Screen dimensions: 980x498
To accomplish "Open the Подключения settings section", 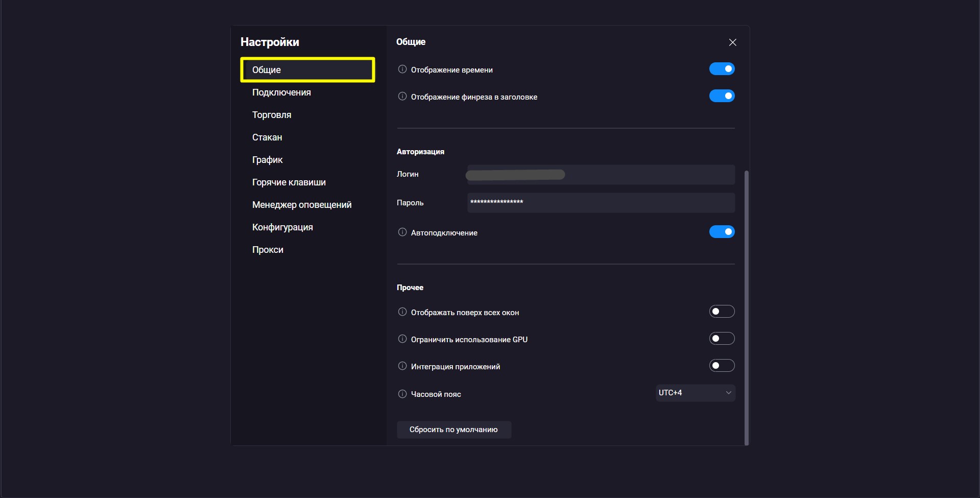I will click(x=281, y=92).
